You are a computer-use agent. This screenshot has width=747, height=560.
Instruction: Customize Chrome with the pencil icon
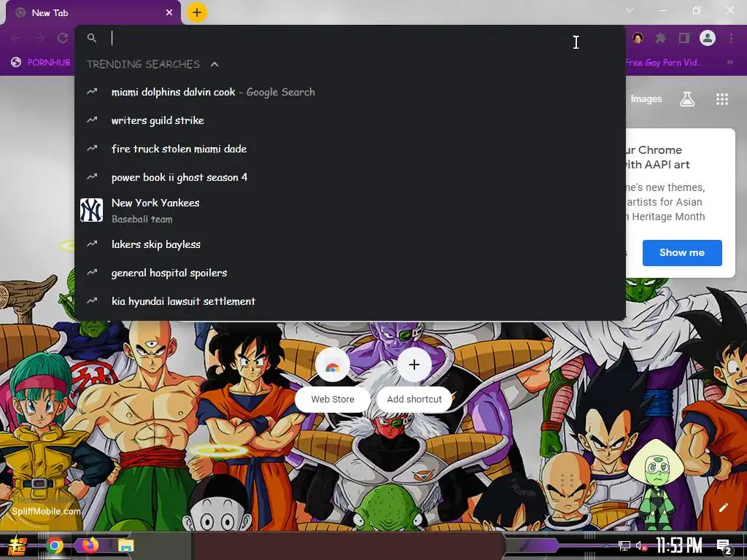723,507
